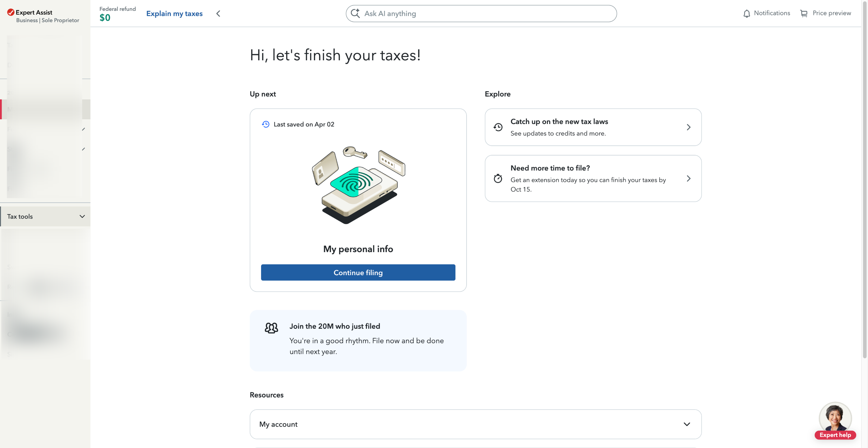
Task: Click the Federal refund $0 amount
Action: 105,18
